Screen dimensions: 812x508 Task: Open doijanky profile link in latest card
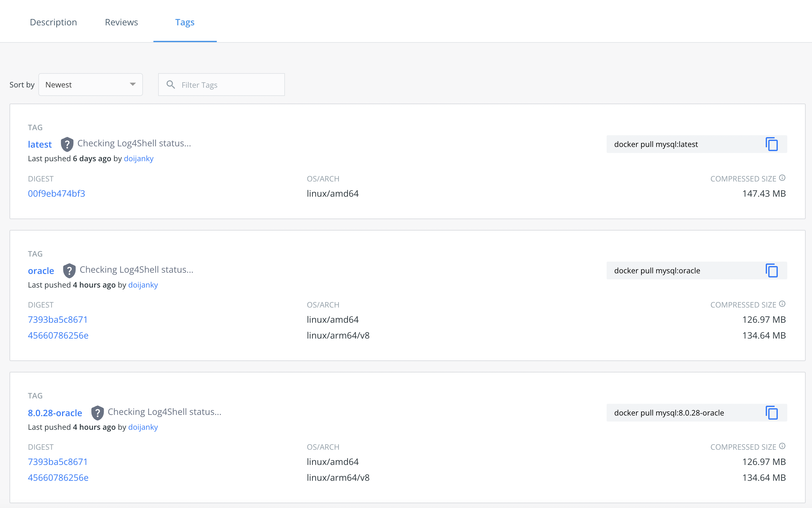tap(139, 159)
